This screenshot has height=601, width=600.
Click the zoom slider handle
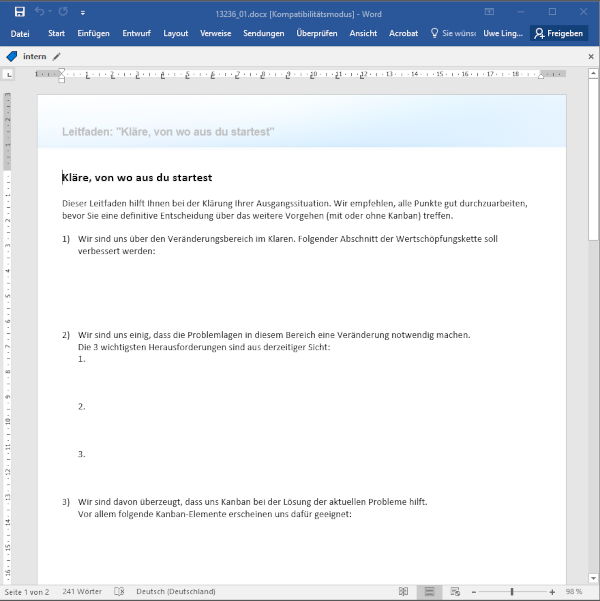(512, 591)
